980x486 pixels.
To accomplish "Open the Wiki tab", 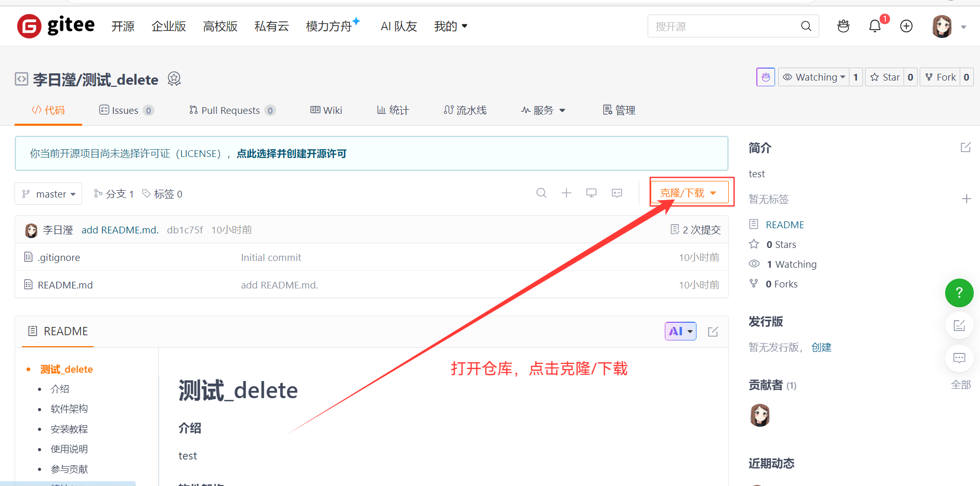I will click(x=326, y=110).
